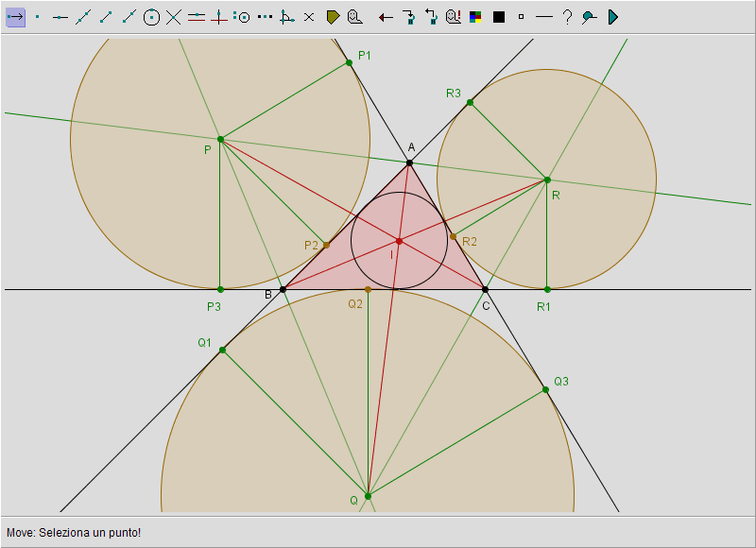
Task: Select the Intersection tool
Action: click(x=174, y=17)
